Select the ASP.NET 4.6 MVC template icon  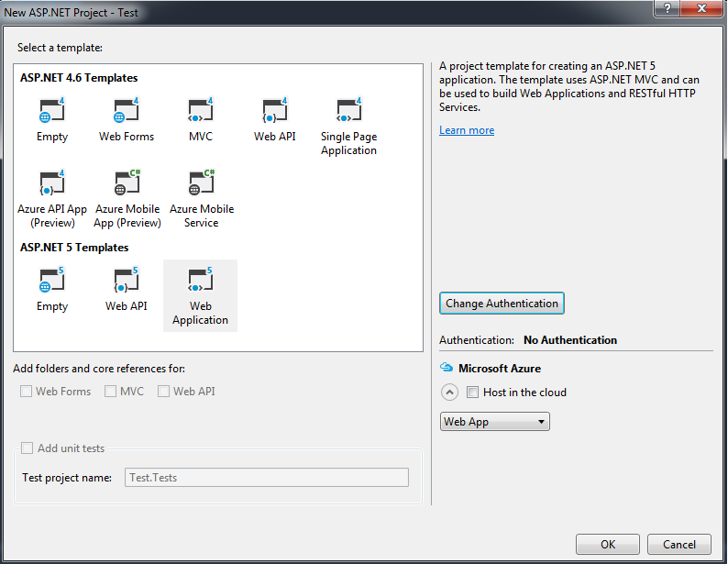click(201, 110)
